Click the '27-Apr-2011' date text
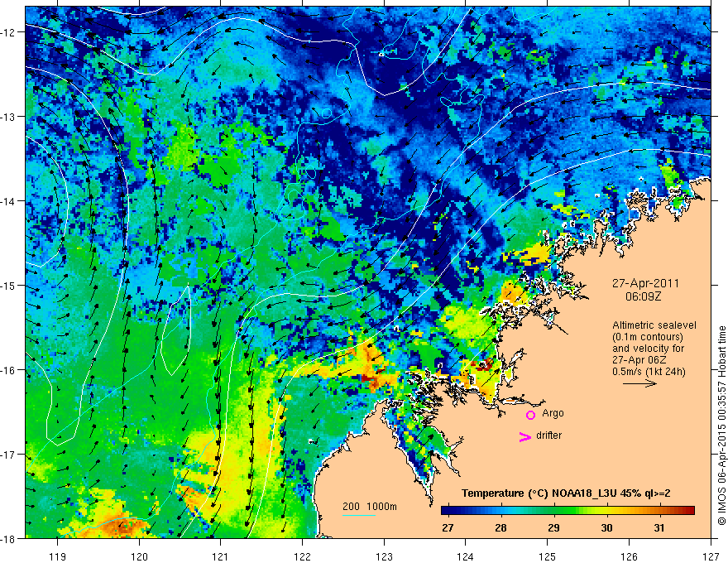 point(645,283)
